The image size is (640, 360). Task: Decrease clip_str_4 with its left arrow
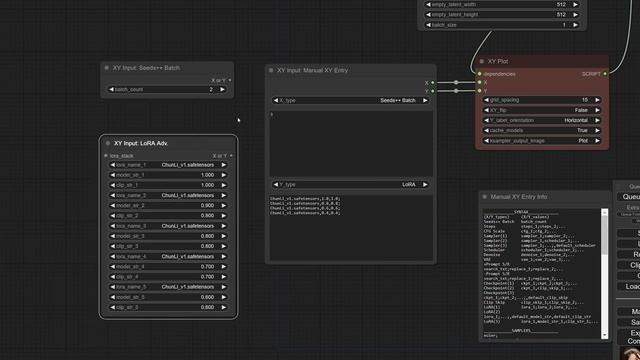coord(113,277)
